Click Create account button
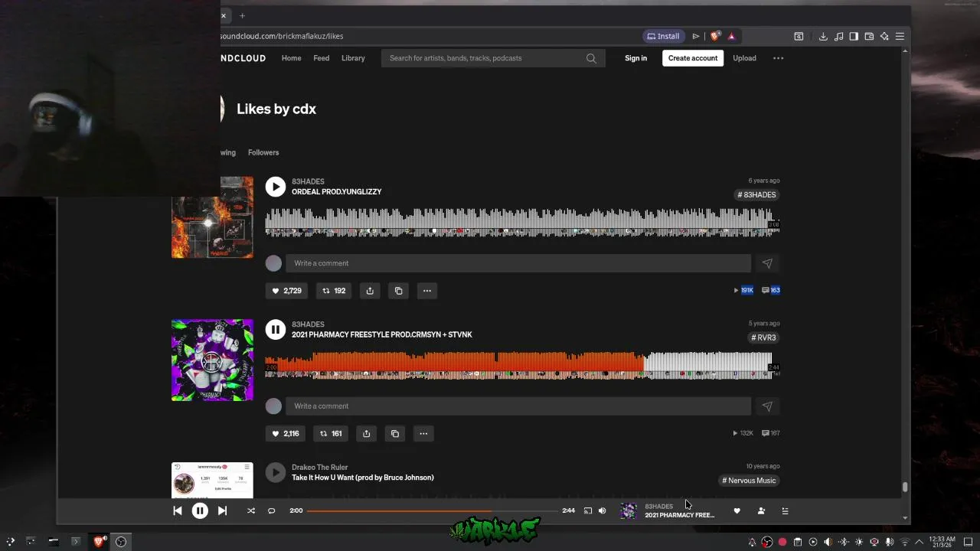The height and width of the screenshot is (551, 980). [693, 58]
